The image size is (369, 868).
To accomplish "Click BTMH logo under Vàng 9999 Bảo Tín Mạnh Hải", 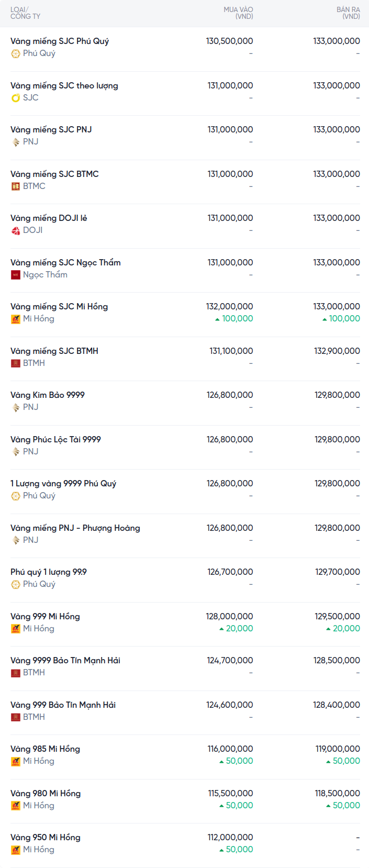I will coord(16,673).
